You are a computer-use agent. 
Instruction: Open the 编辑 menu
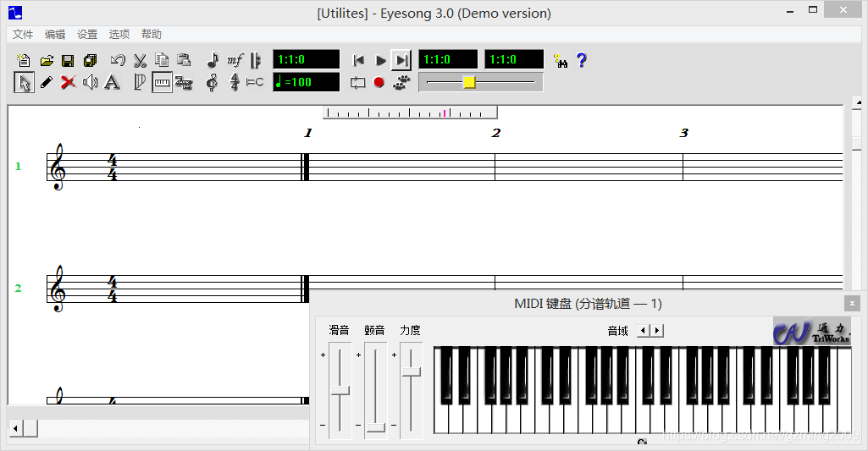coord(55,35)
